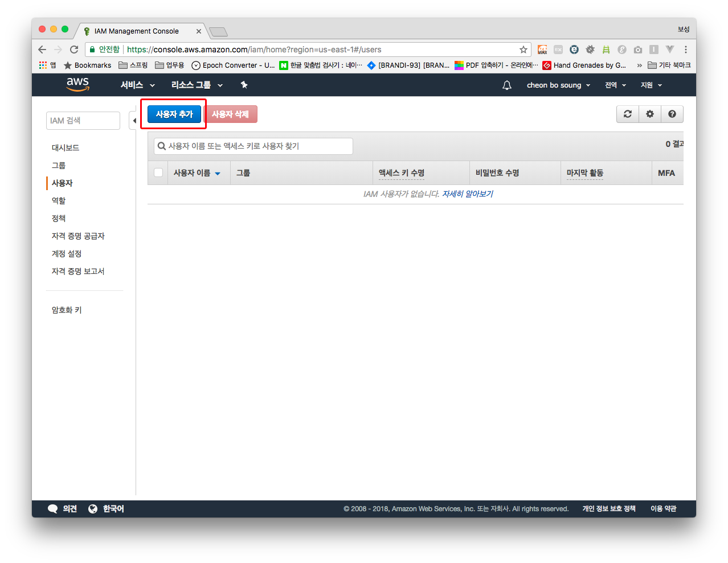728x563 pixels.
Task: Open the 지원 support dropdown
Action: (x=651, y=85)
